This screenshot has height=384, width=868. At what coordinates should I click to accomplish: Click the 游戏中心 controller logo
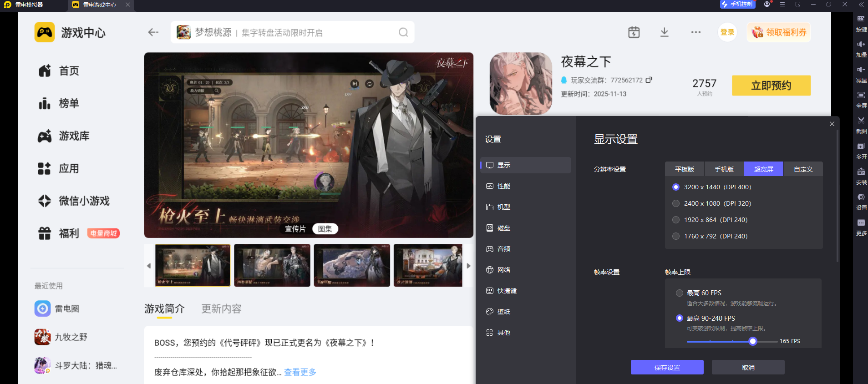tap(45, 32)
